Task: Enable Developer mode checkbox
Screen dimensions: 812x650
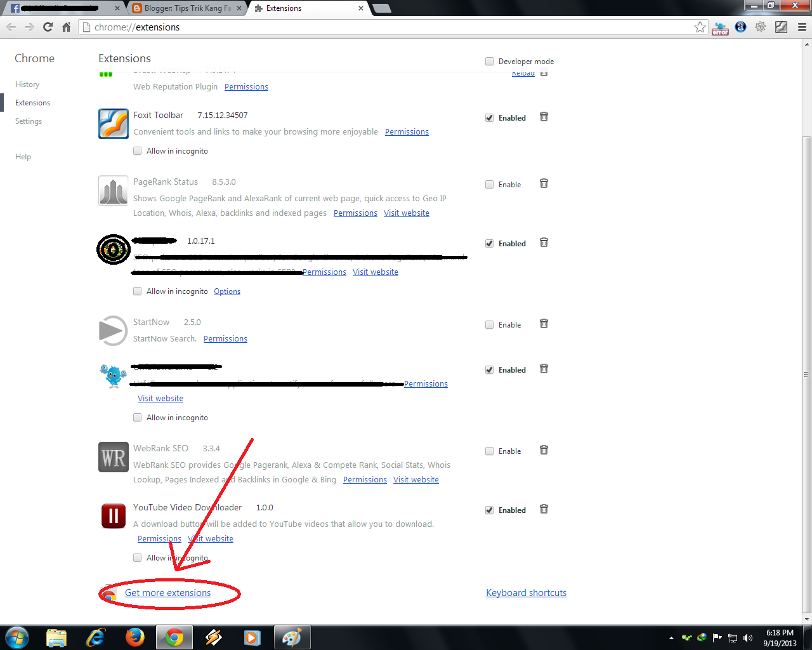Action: 489,62
